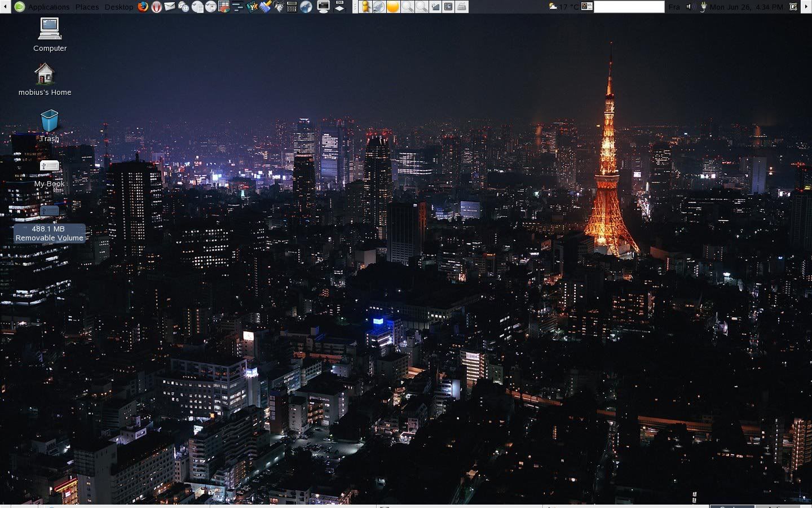
Task: Click the power plug battery icon
Action: [x=703, y=7]
